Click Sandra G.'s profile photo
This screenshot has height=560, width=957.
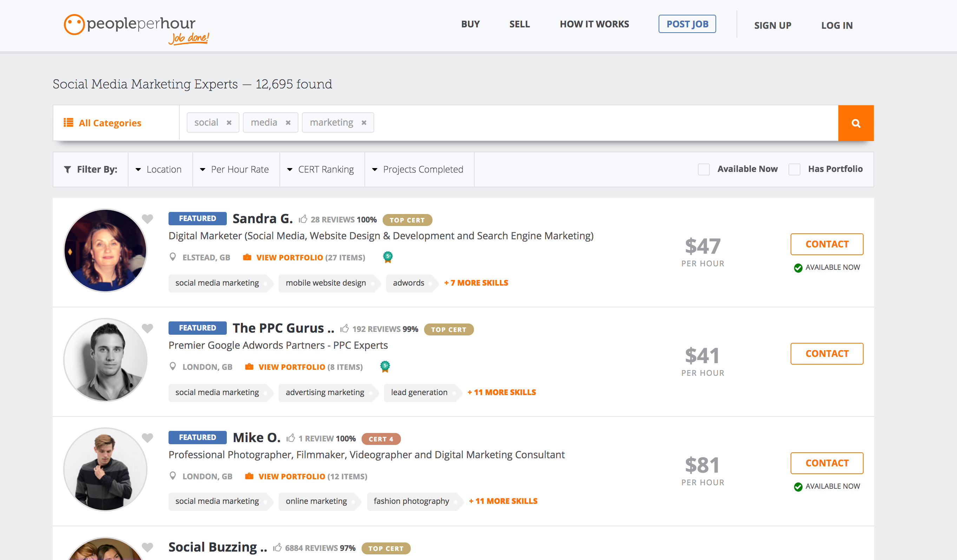coord(105,251)
